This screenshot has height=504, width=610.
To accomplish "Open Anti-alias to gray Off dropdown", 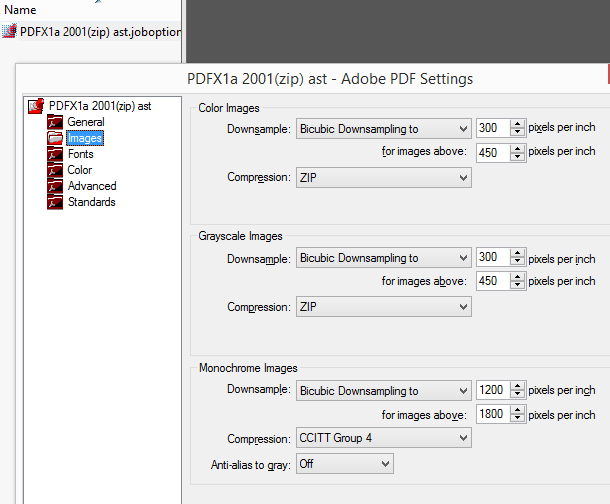I will (x=345, y=464).
